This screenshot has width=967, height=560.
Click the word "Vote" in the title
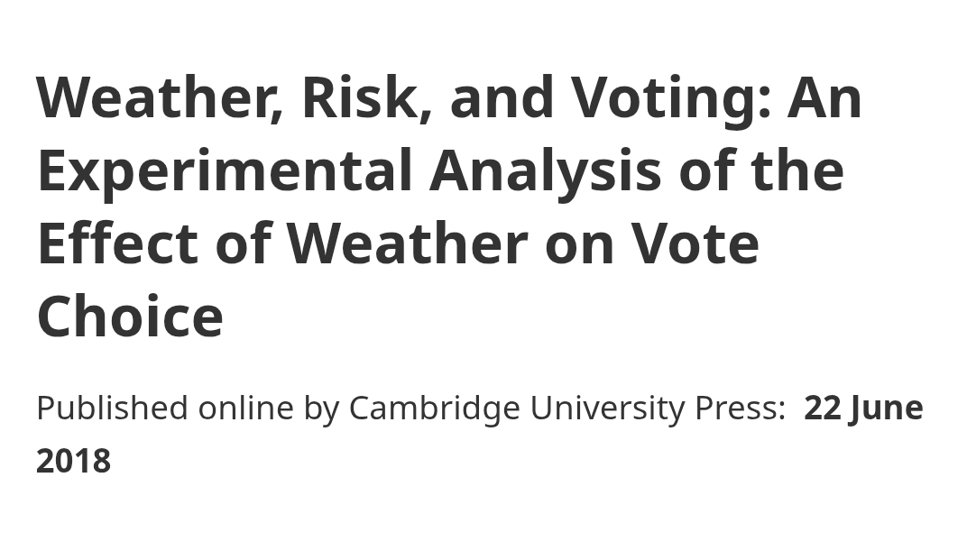[695, 243]
